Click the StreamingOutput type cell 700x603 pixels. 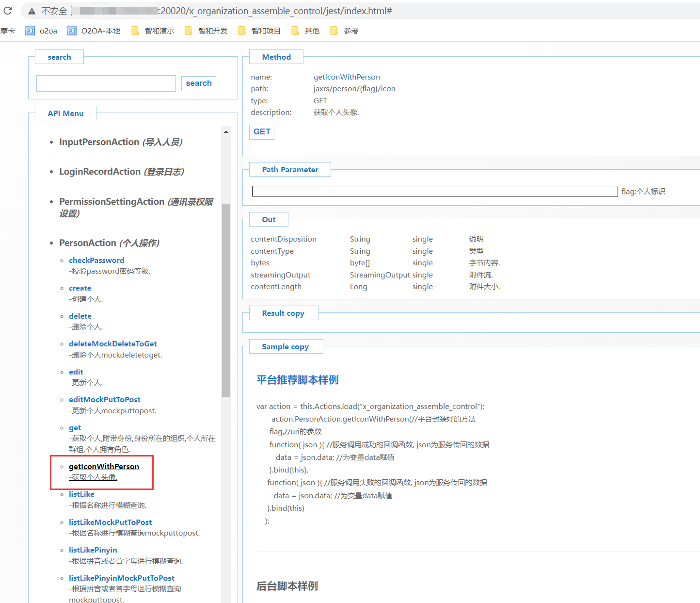point(380,275)
